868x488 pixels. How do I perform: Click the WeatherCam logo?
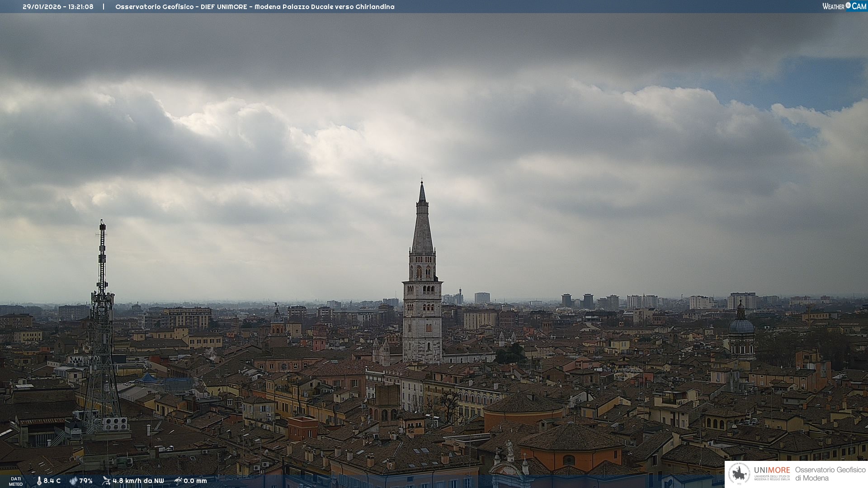click(x=844, y=6)
